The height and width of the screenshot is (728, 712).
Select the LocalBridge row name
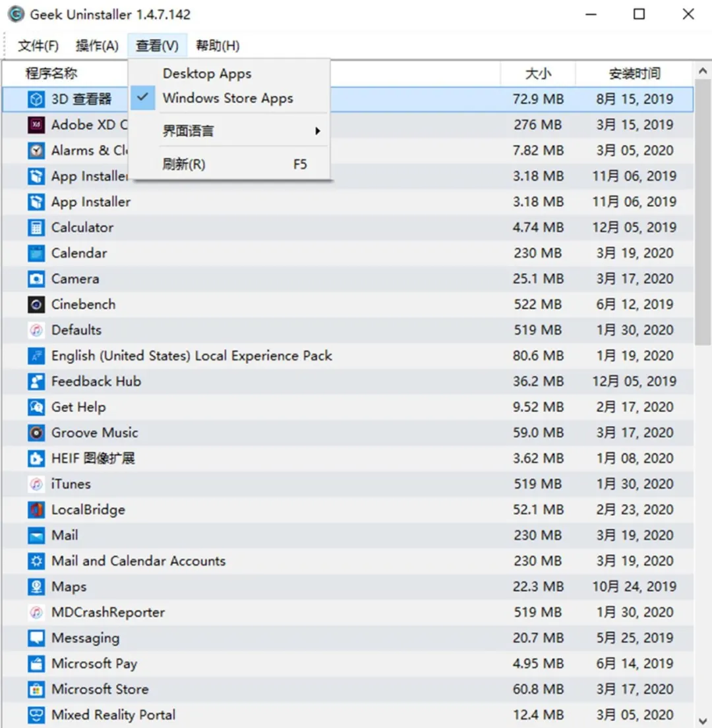coord(88,510)
